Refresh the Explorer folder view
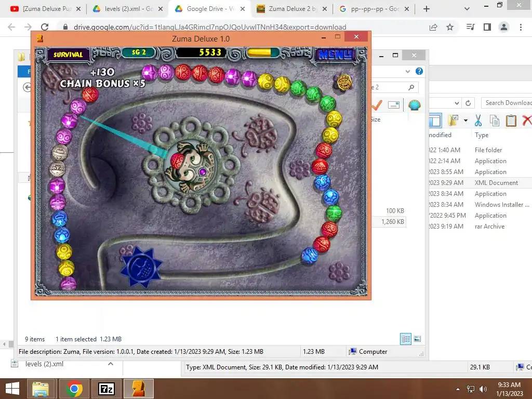532x399 pixels. point(468,103)
